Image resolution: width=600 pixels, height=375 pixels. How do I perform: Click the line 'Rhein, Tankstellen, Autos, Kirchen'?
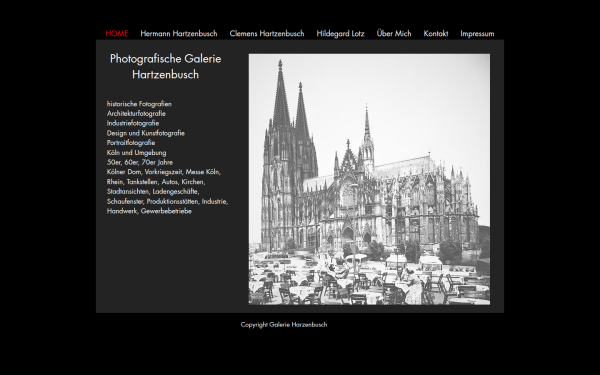click(156, 182)
